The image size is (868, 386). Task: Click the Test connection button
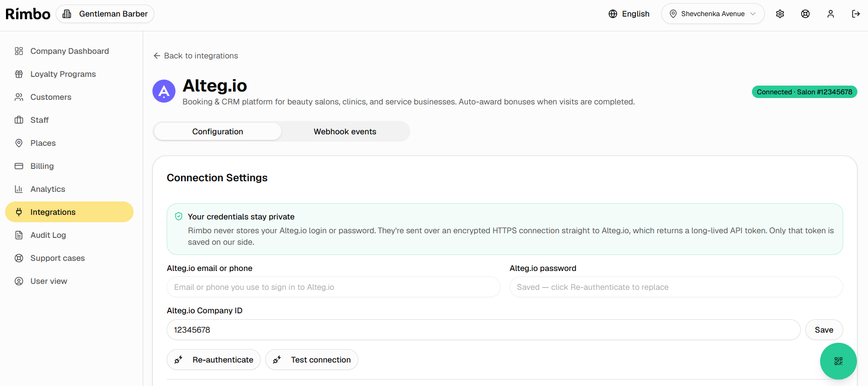[x=312, y=360]
